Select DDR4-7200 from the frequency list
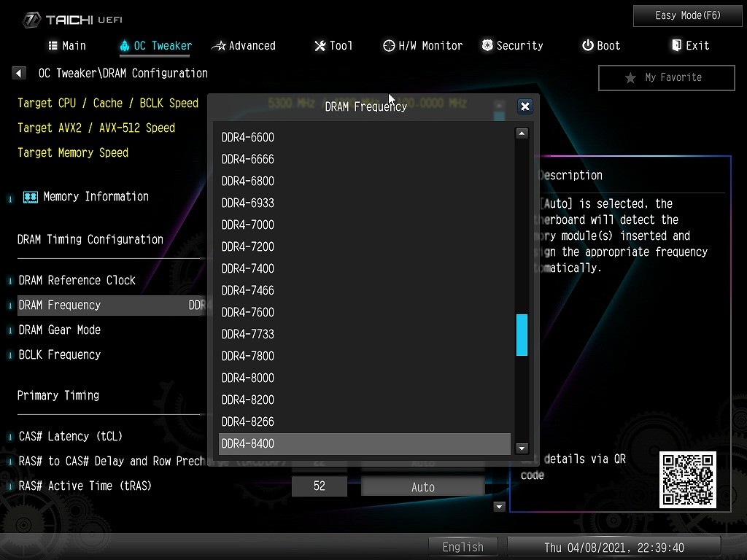This screenshot has height=560, width=747. [248, 246]
